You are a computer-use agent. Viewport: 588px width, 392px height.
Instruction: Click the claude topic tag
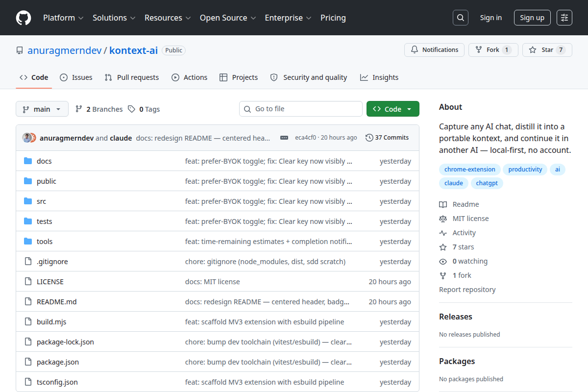click(x=454, y=183)
